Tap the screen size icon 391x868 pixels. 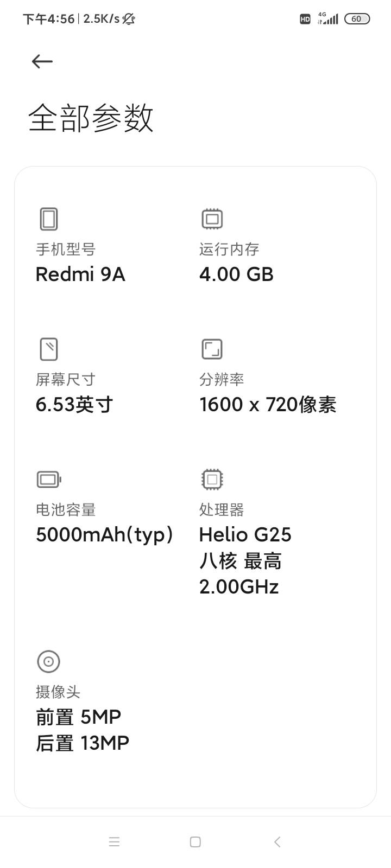point(49,349)
